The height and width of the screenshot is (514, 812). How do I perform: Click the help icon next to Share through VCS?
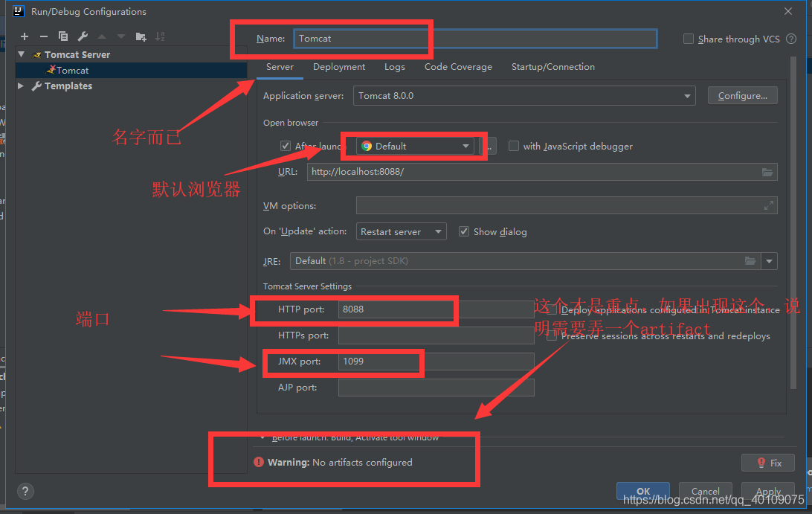(x=791, y=39)
